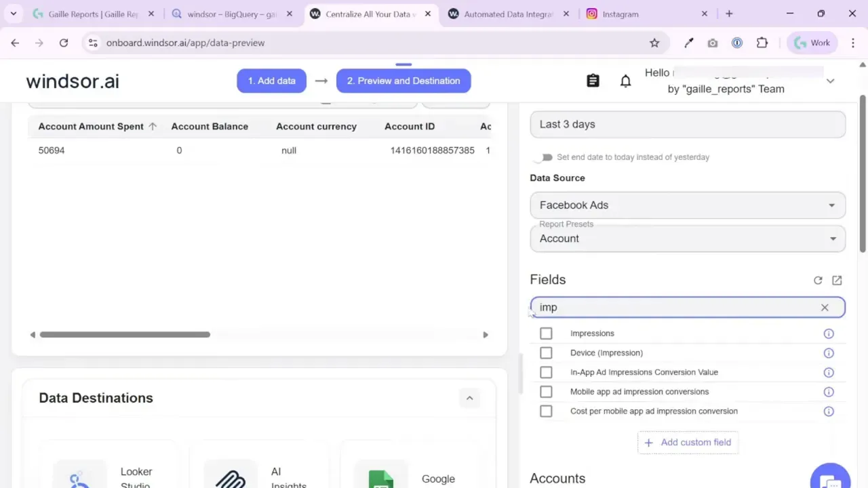The width and height of the screenshot is (868, 488).
Task: Sort by Account Amount Spent arrow
Action: 153,127
